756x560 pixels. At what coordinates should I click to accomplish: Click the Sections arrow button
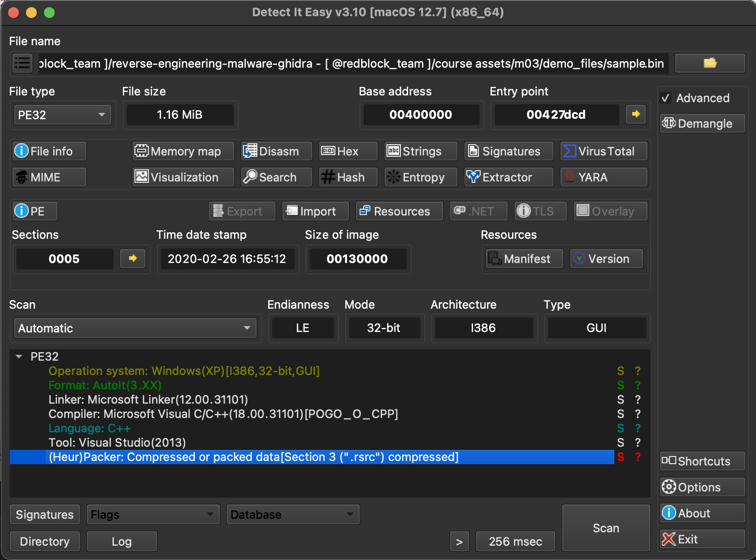(133, 258)
